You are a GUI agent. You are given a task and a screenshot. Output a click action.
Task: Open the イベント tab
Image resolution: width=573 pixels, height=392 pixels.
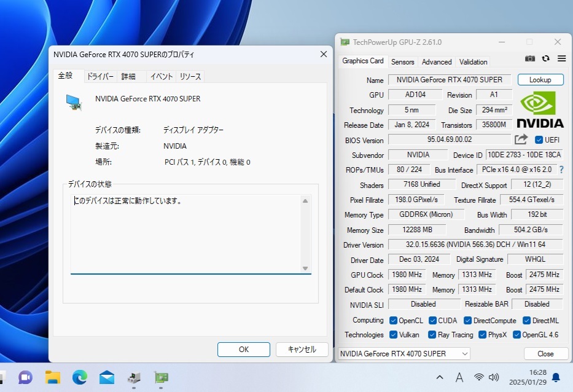tap(161, 76)
